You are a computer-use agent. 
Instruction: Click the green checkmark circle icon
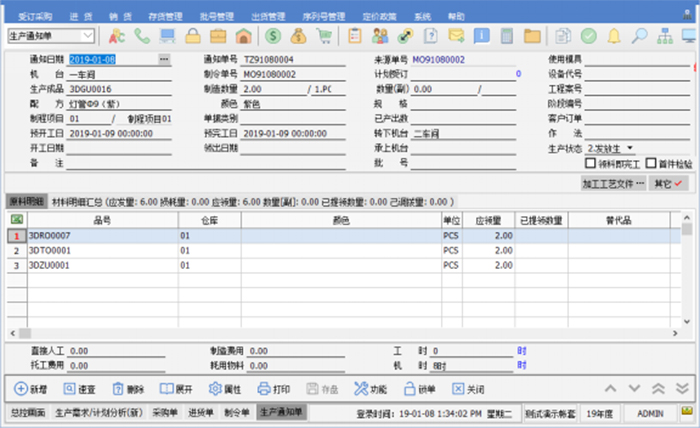click(589, 36)
